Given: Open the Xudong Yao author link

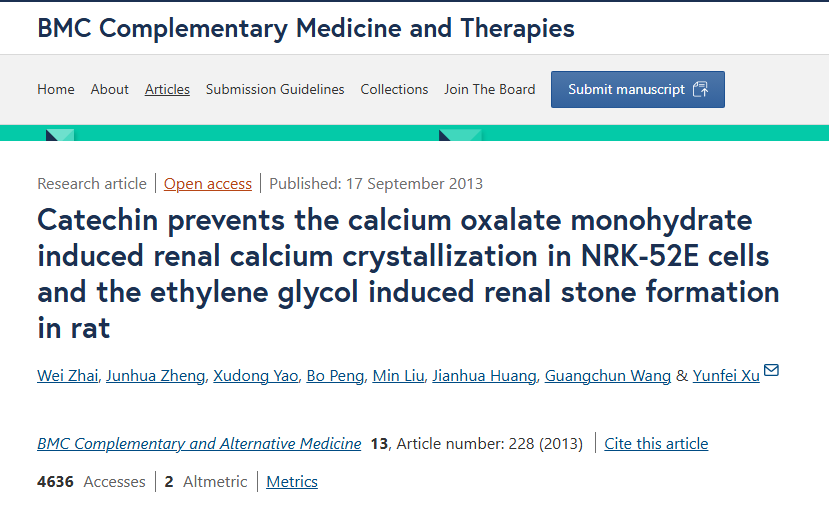Looking at the screenshot, I should 256,375.
